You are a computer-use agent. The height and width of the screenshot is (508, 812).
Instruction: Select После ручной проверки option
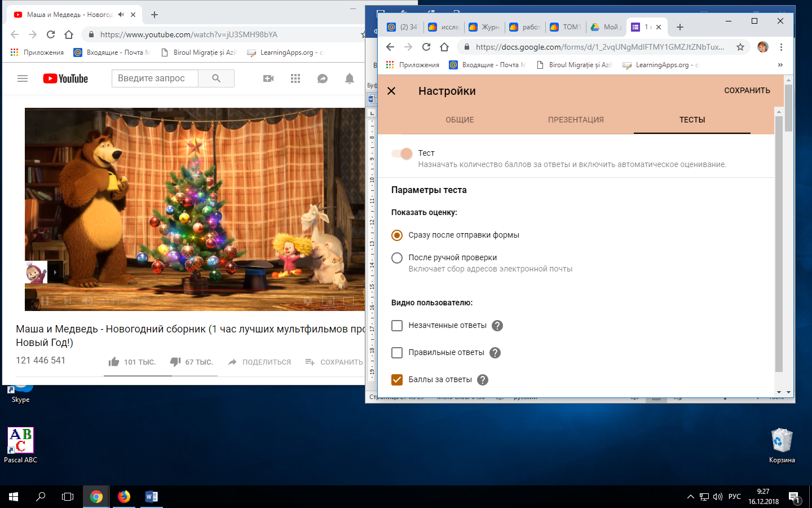[397, 258]
